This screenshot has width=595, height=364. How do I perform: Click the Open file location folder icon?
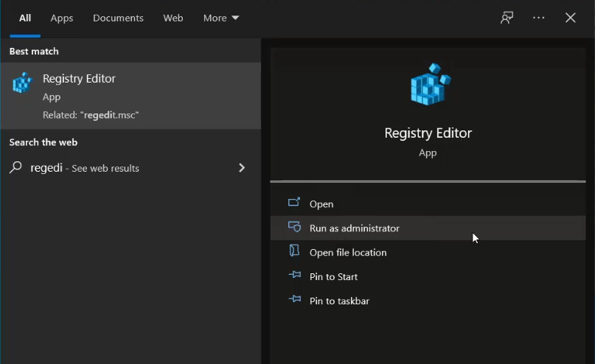click(x=294, y=251)
